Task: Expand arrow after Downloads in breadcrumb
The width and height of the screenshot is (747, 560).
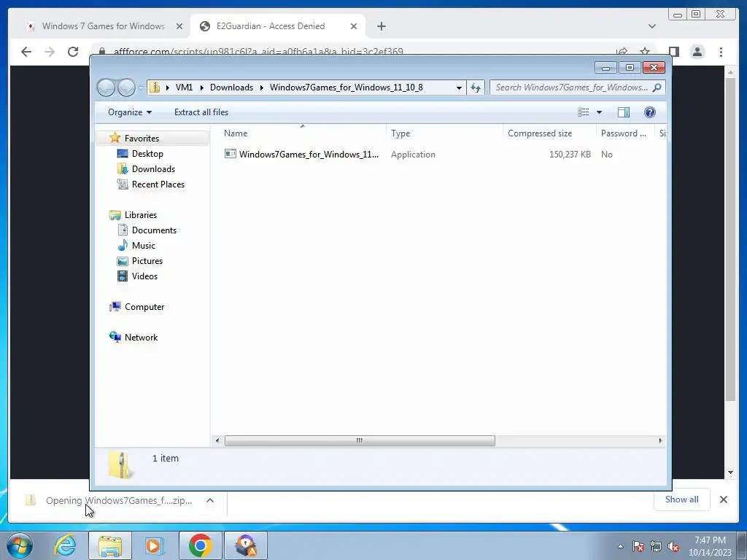Action: (262, 87)
